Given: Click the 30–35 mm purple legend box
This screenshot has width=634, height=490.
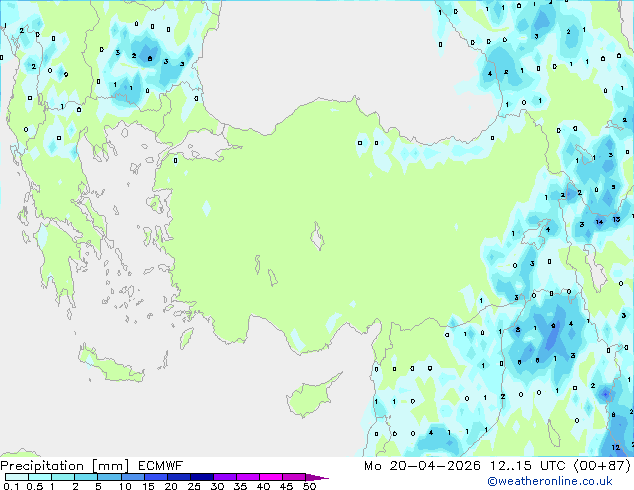Looking at the screenshot, I should tap(224, 477).
